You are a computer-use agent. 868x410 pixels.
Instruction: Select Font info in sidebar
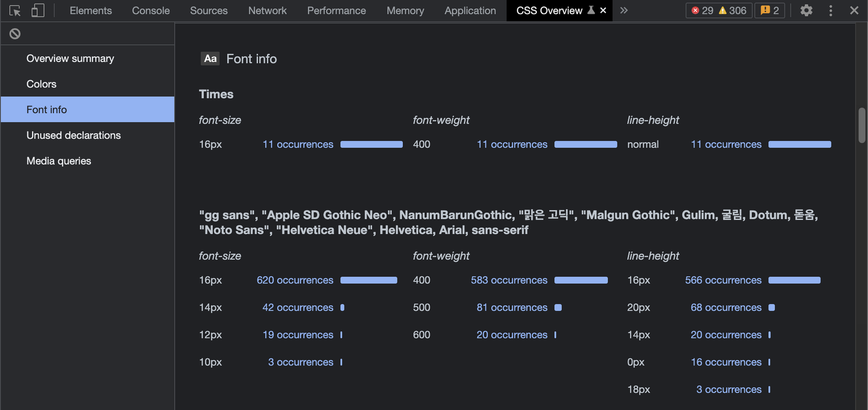pos(88,109)
